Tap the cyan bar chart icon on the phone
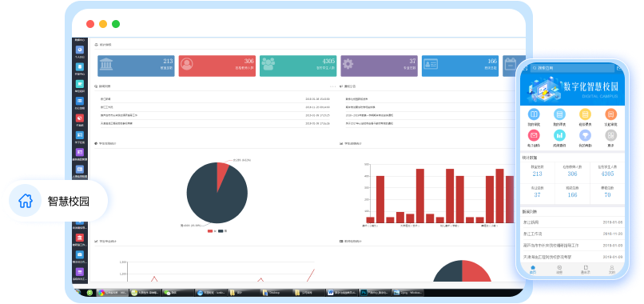Image resolution: width=644 pixels, height=304 pixels. click(559, 135)
